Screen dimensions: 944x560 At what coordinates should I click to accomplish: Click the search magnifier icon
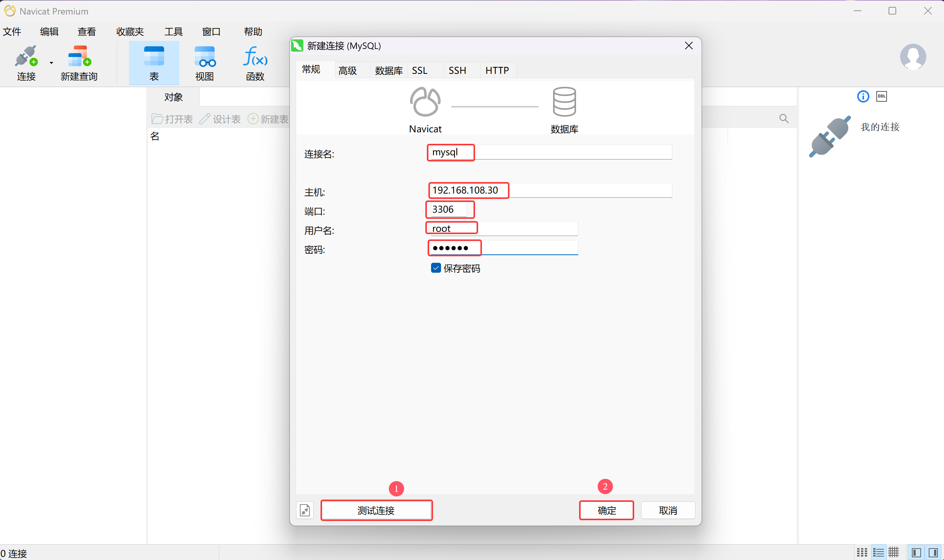[784, 119]
